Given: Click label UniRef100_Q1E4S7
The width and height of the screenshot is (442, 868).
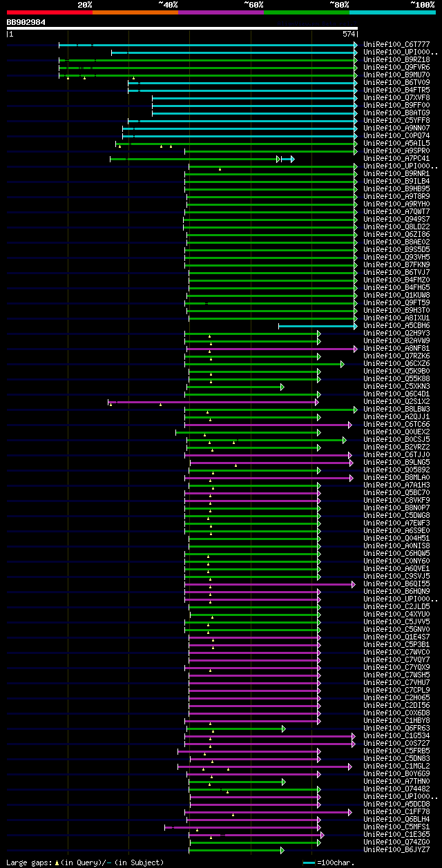Looking at the screenshot, I should coord(396,637).
